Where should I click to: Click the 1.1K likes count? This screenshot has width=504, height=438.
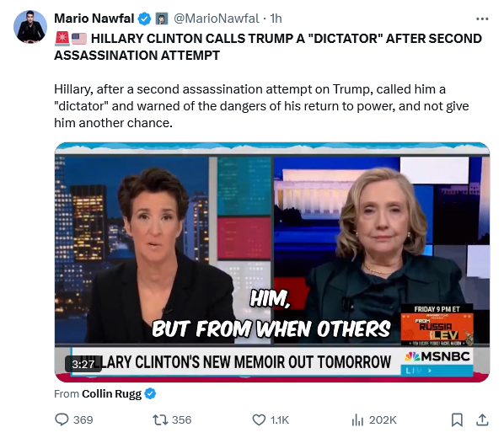280,419
